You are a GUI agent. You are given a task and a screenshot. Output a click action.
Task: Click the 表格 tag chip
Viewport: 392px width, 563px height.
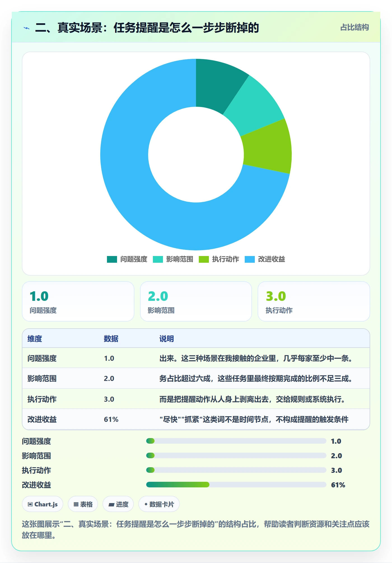pyautogui.click(x=83, y=504)
